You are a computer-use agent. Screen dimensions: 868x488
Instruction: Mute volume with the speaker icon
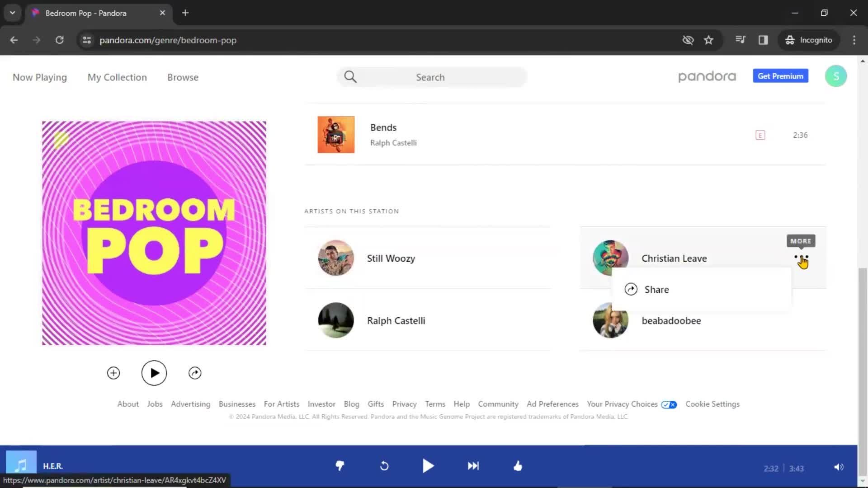tap(839, 467)
